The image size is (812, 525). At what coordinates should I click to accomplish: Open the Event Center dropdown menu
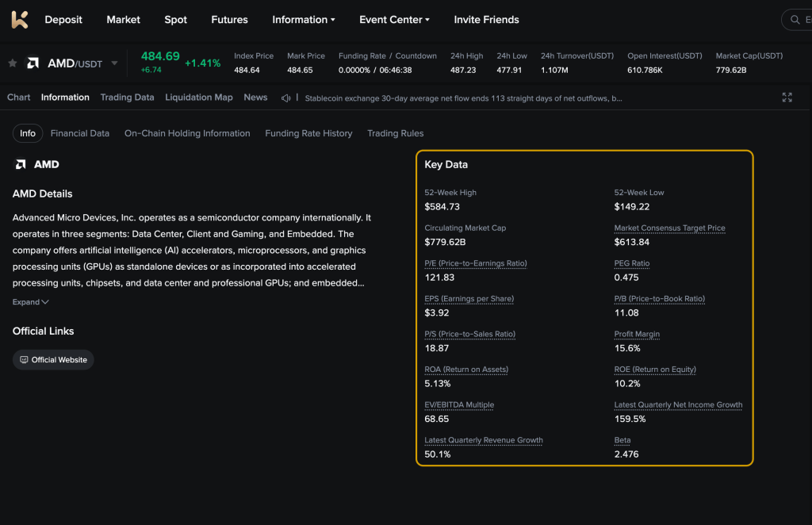[x=394, y=20]
